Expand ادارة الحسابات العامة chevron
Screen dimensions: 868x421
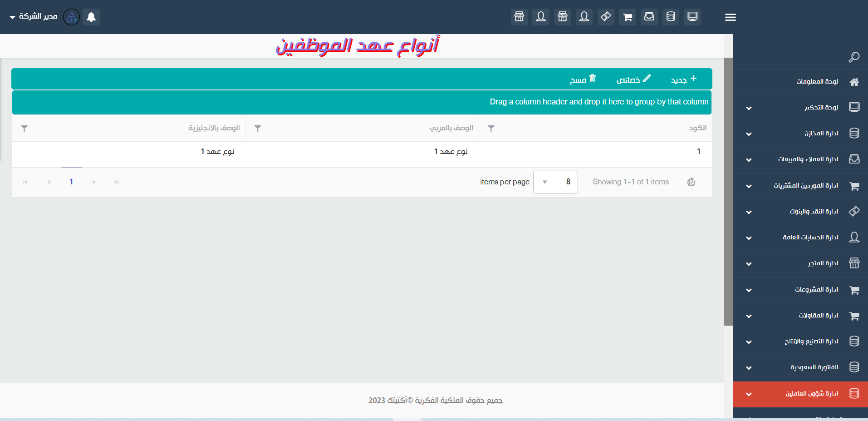(749, 238)
